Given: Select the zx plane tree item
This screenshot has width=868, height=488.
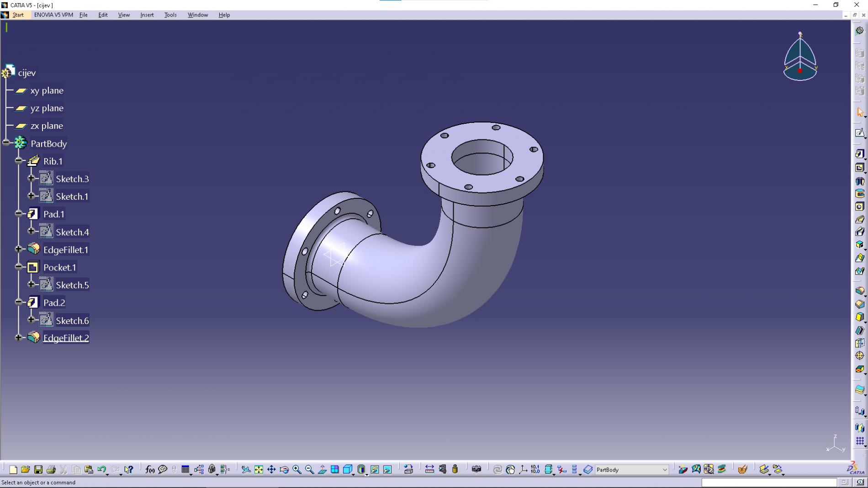Looking at the screenshot, I should [x=47, y=126].
